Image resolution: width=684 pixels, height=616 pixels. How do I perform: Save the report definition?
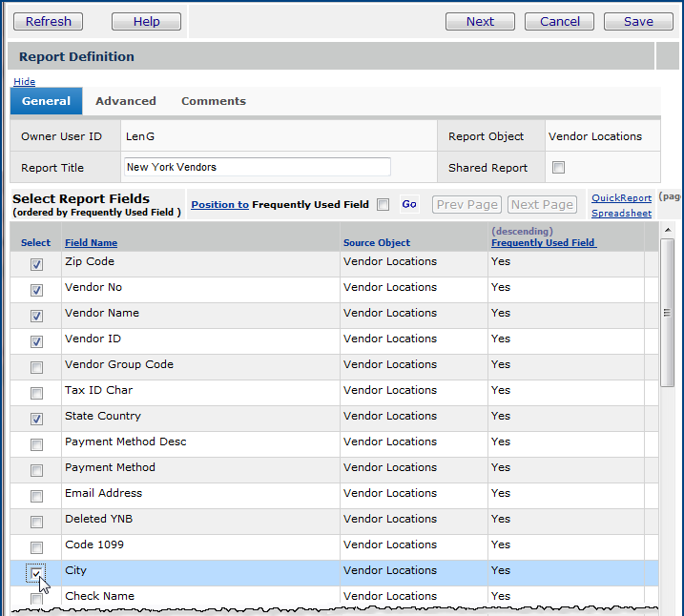click(638, 21)
